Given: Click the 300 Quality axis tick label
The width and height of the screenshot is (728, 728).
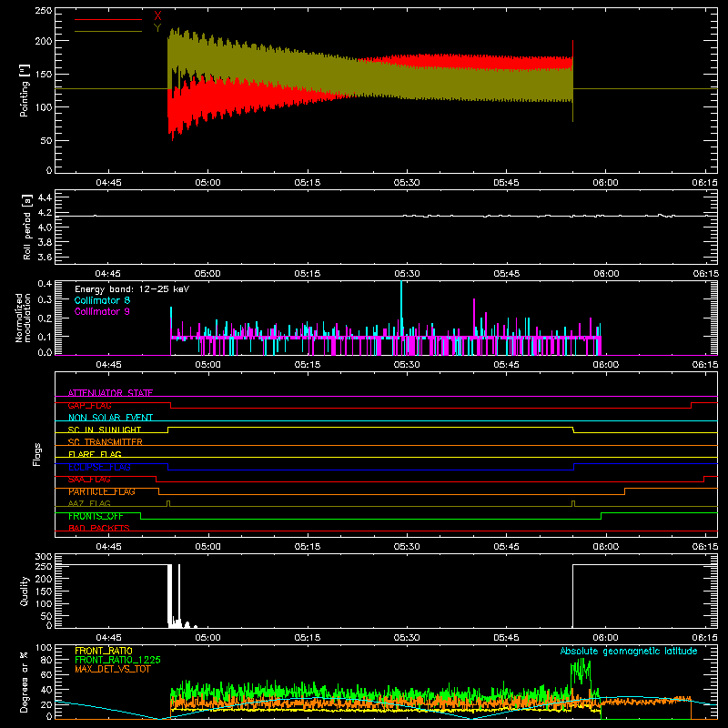Looking at the screenshot, I should pos(44,557).
